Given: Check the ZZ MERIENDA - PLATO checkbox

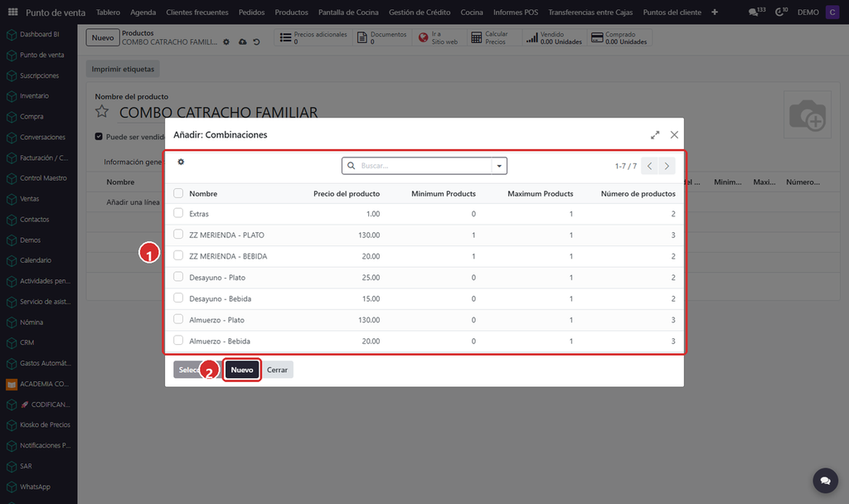Looking at the screenshot, I should coord(178,235).
